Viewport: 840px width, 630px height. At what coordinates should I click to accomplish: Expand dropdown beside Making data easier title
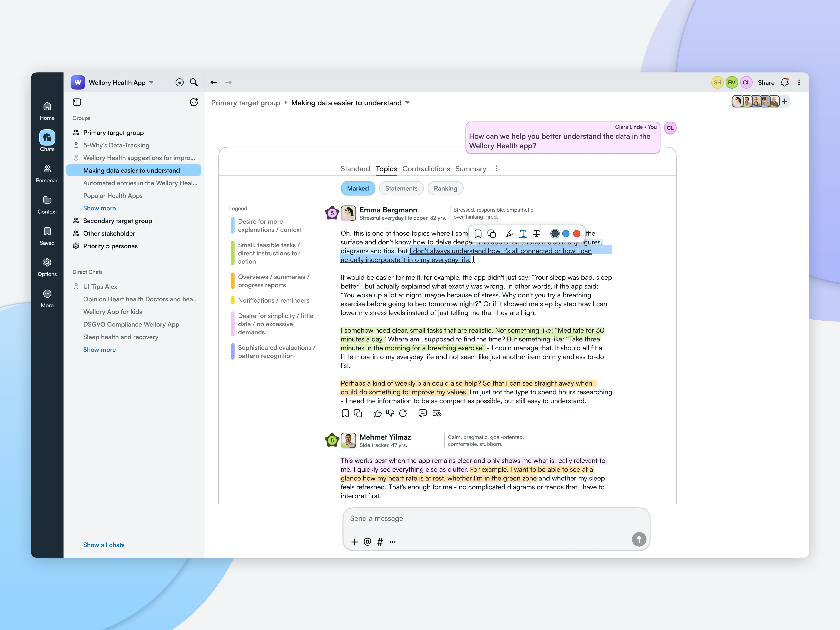tap(407, 102)
